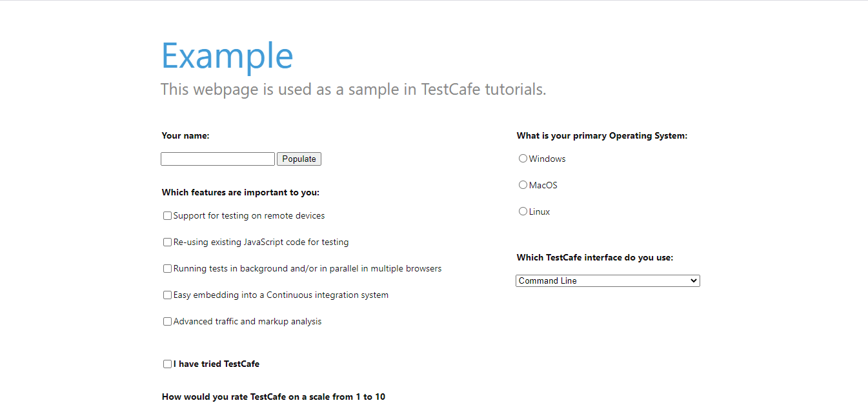Image resolution: width=868 pixels, height=403 pixels.
Task: Check "Running tests in background and/or in parallel"
Action: [x=167, y=268]
